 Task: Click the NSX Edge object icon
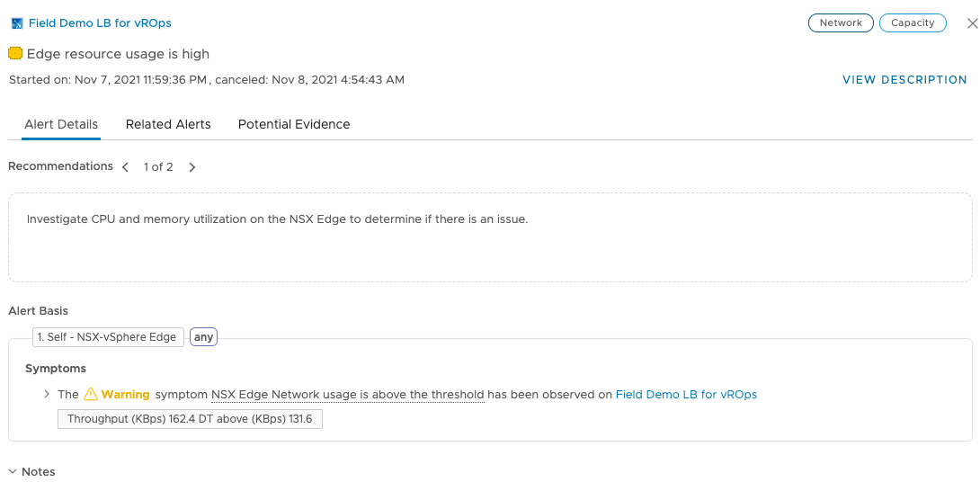coord(16,23)
